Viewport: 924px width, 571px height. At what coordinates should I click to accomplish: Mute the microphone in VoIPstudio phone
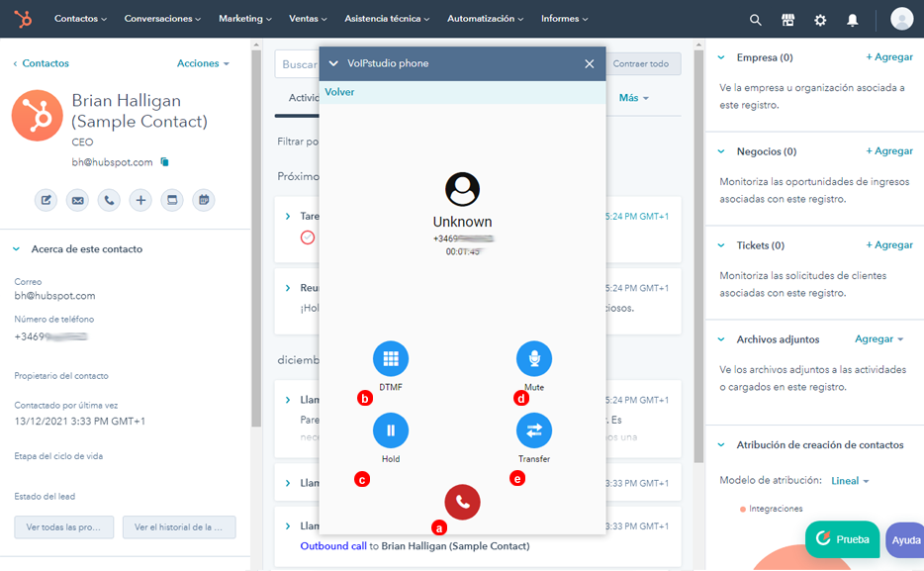[534, 358]
